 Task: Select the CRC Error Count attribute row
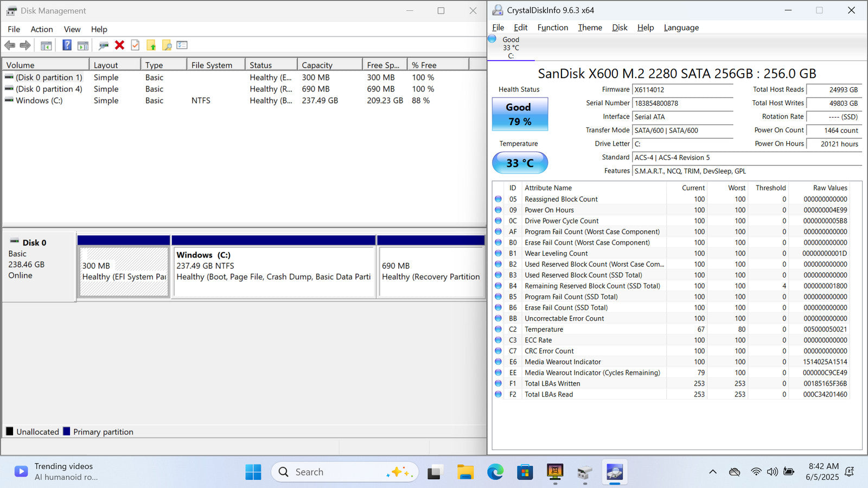point(671,351)
